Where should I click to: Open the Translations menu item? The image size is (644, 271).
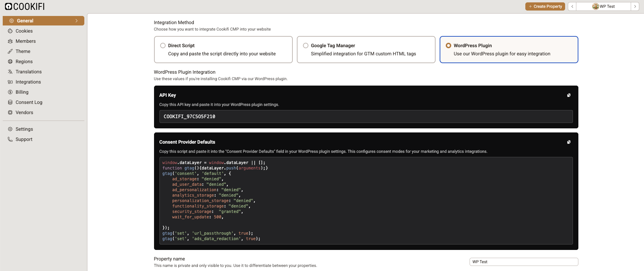tap(44, 72)
